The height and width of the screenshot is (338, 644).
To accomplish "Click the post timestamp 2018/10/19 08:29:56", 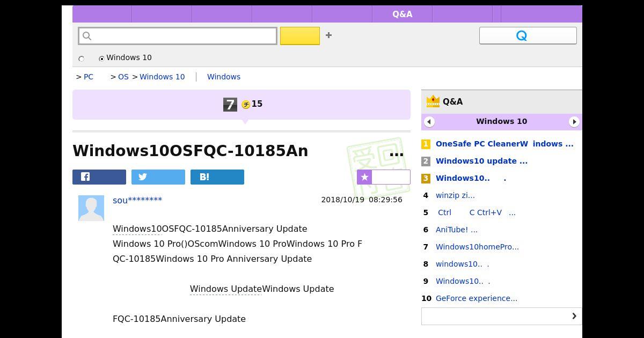I will (362, 200).
